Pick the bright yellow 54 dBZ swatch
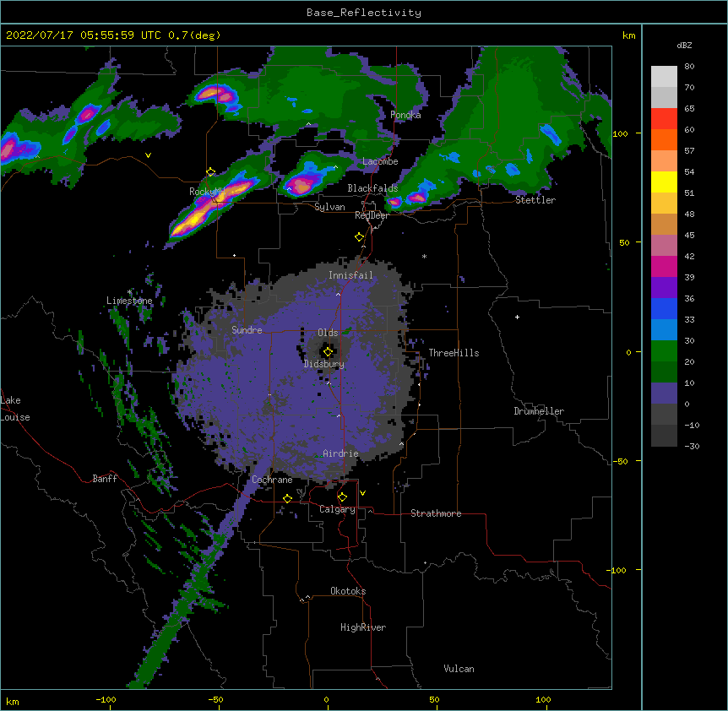 (x=664, y=182)
